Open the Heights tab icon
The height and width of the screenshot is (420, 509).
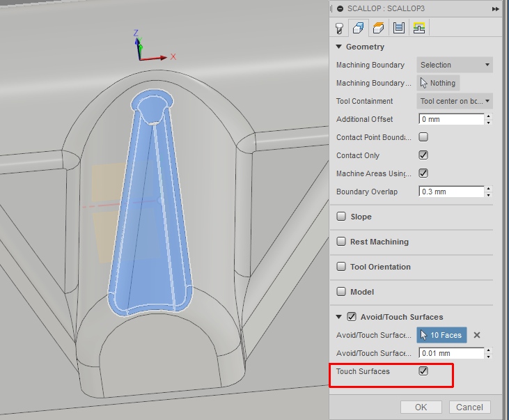tap(379, 28)
